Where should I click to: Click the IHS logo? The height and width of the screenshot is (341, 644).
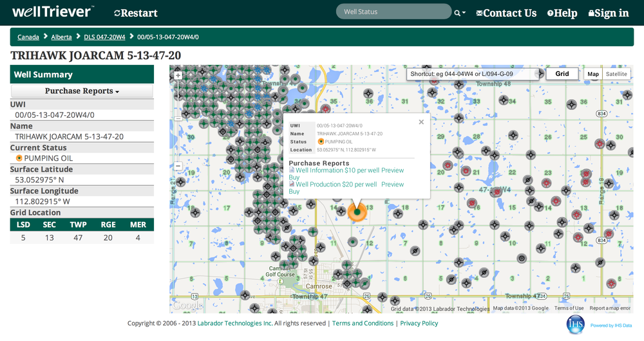(x=575, y=325)
